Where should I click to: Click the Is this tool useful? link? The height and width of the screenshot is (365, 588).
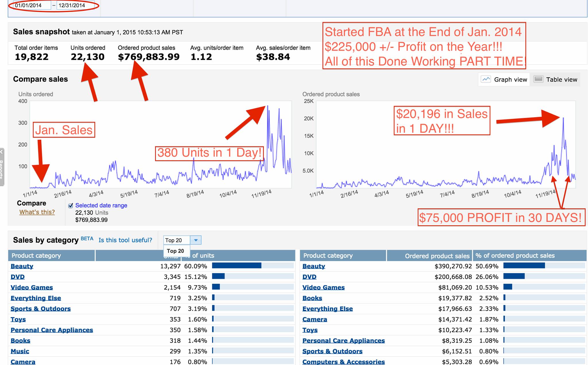coord(125,240)
